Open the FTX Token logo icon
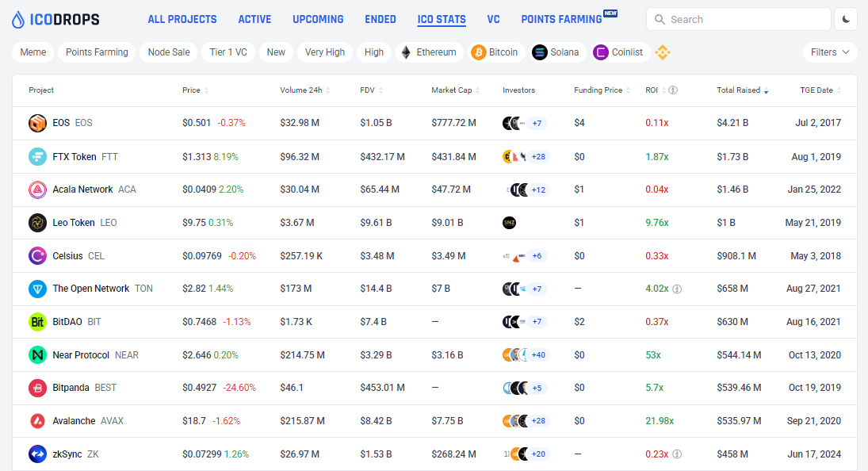Image resolution: width=868 pixels, height=471 pixels. 37,157
